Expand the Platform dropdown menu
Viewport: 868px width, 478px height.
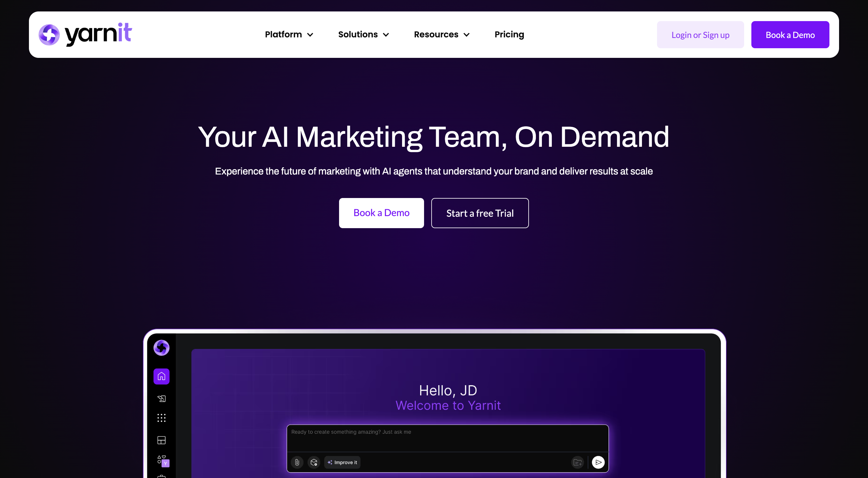pos(289,34)
